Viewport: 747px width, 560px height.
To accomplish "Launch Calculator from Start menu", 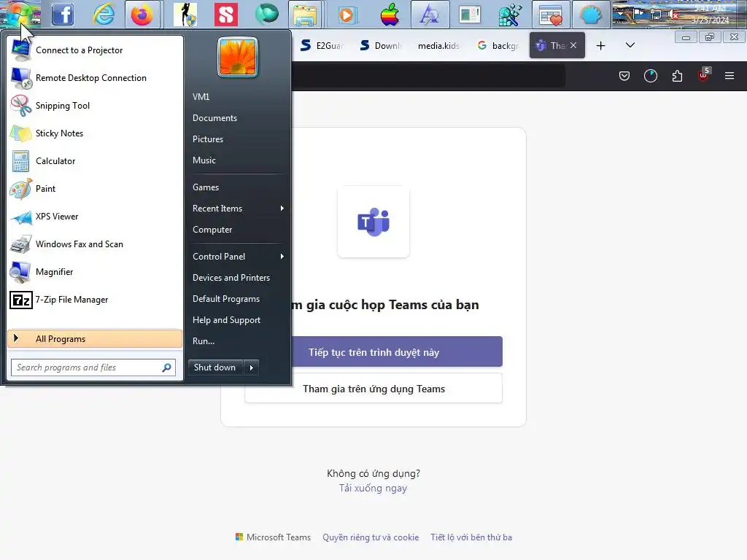I will pyautogui.click(x=95, y=161).
